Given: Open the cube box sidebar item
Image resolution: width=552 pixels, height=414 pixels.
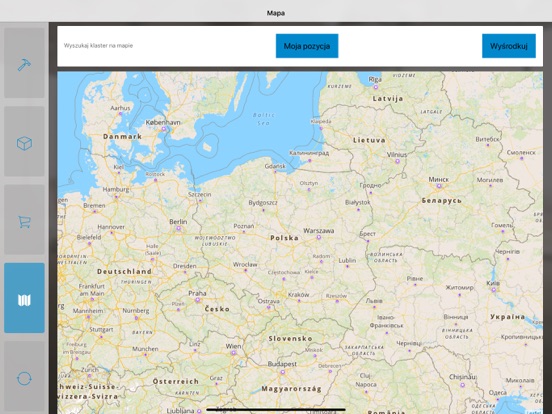Looking at the screenshot, I should click(x=24, y=142).
